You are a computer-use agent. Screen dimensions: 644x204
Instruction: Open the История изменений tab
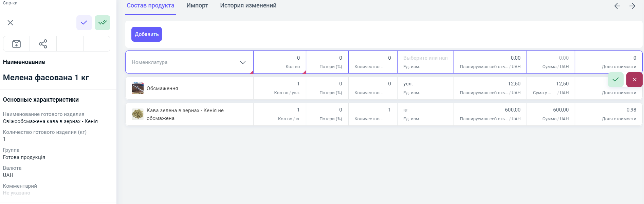248,6
